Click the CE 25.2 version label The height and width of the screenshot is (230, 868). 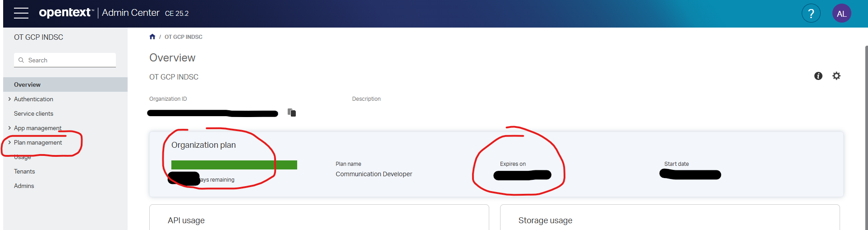pos(177,14)
